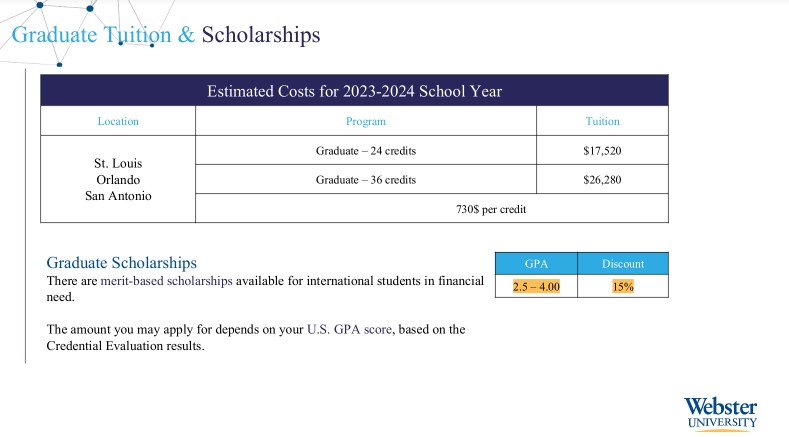Select the highlighted 2.5 – 4.00 value
This screenshot has width=789, height=437.
(536, 286)
